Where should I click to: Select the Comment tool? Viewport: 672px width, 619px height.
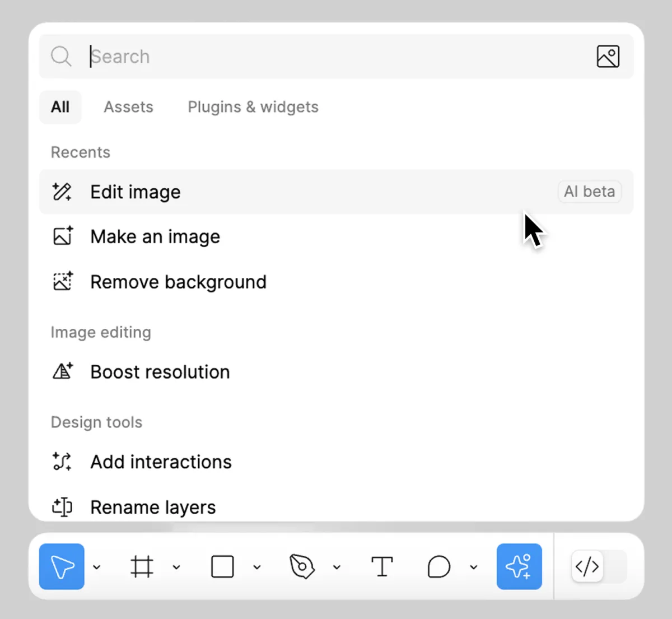(x=438, y=566)
